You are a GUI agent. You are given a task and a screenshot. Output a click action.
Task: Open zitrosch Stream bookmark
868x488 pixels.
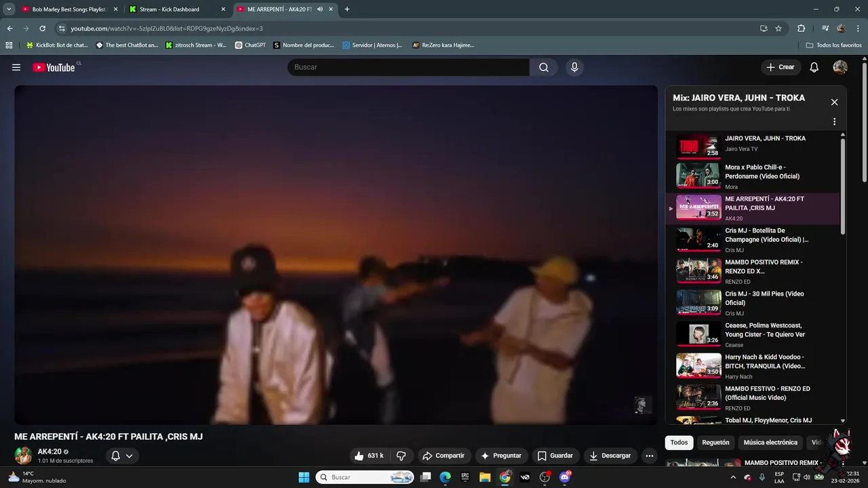[196, 45]
